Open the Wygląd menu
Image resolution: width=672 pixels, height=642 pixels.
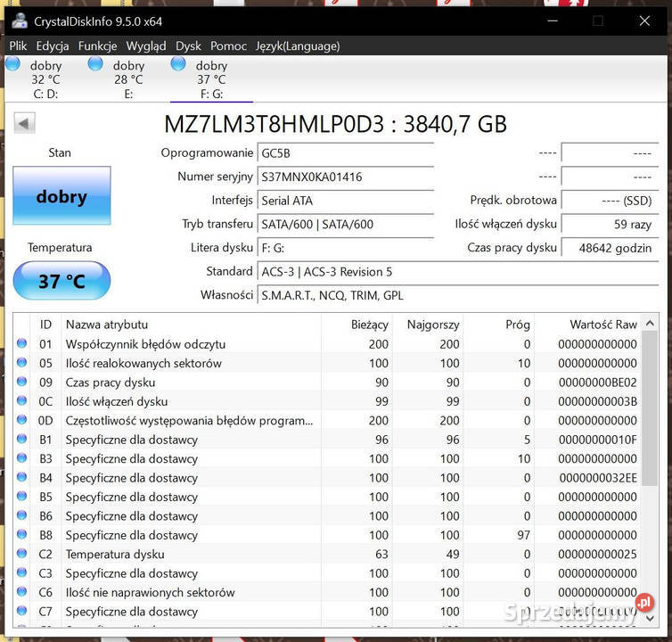[145, 45]
